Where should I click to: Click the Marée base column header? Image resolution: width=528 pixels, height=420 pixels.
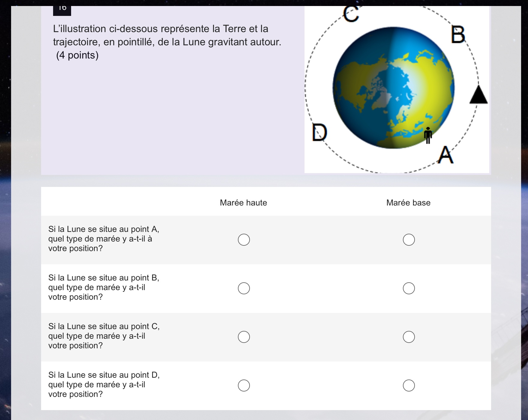pos(408,203)
